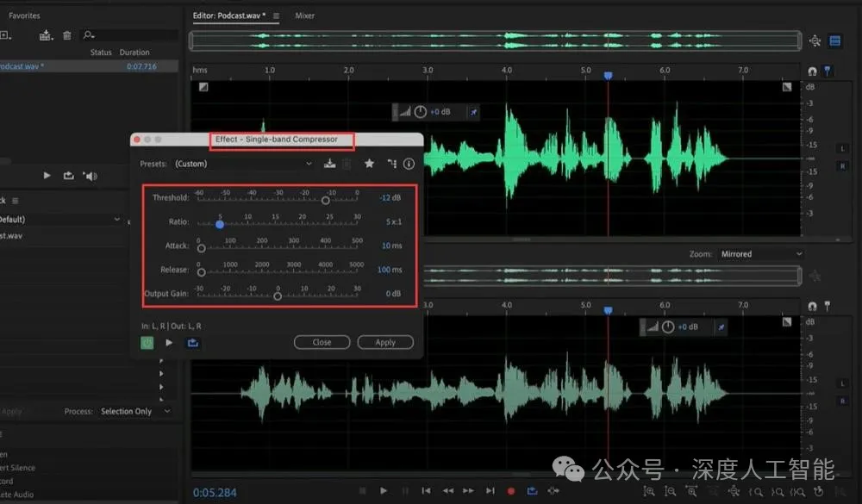Select Podcast.wav in the Files list
This screenshot has height=504, width=862.
point(22,66)
